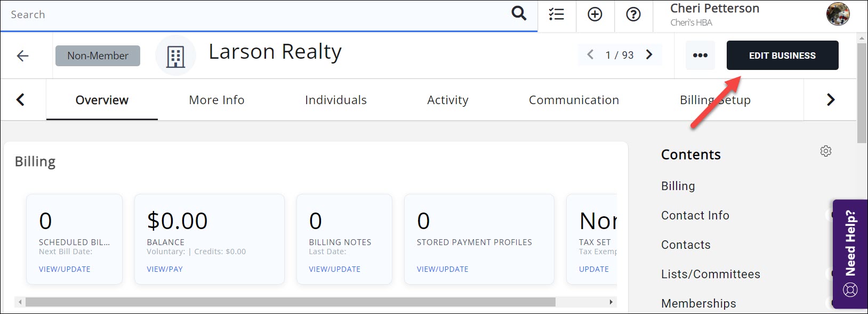This screenshot has height=314, width=868.
Task: Click the search magnifying glass icon
Action: click(518, 14)
